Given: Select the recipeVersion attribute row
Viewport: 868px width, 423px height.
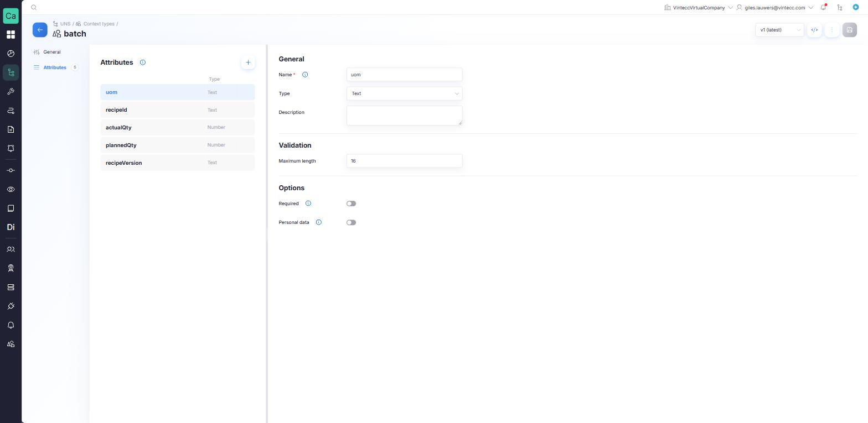Looking at the screenshot, I should pos(178,163).
